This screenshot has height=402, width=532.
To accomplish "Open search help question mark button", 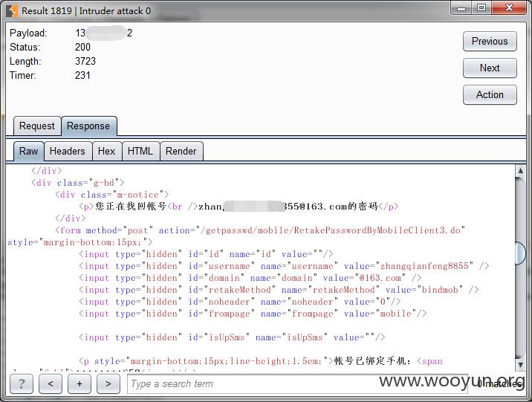I will click(22, 383).
